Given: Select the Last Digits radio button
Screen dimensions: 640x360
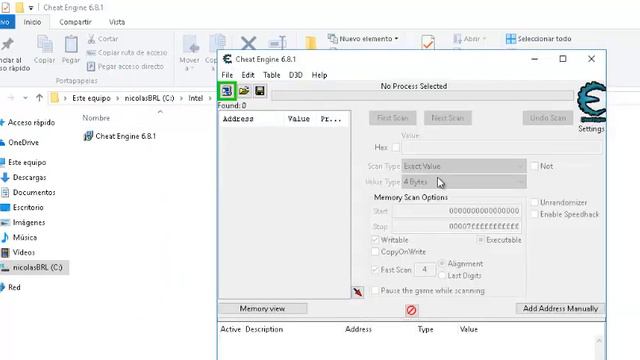Looking at the screenshot, I should pyautogui.click(x=442, y=276).
